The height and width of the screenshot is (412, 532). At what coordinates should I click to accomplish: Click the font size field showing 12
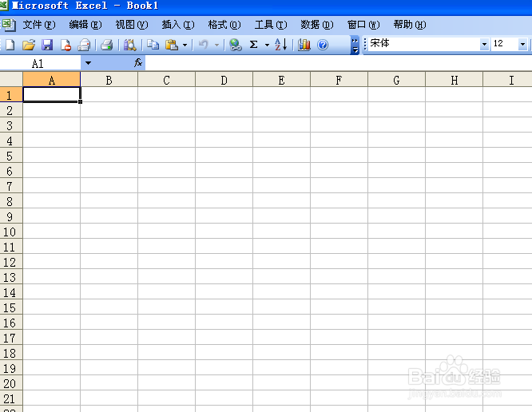point(505,44)
